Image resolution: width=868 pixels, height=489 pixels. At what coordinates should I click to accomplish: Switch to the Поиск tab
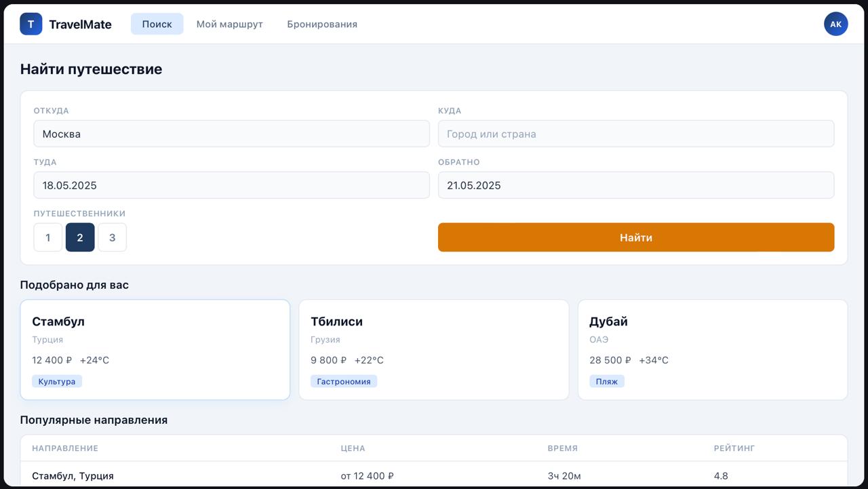pyautogui.click(x=157, y=24)
